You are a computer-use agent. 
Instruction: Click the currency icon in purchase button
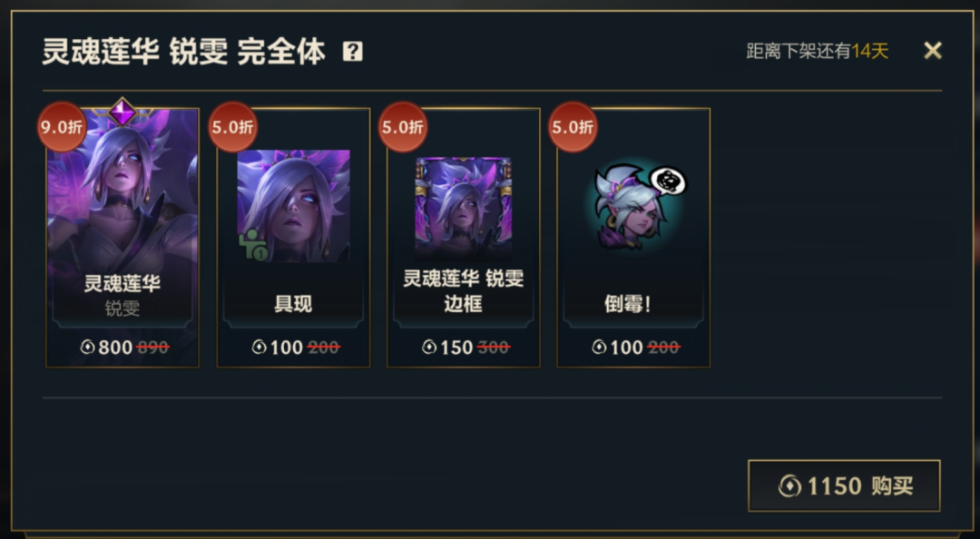tap(790, 485)
